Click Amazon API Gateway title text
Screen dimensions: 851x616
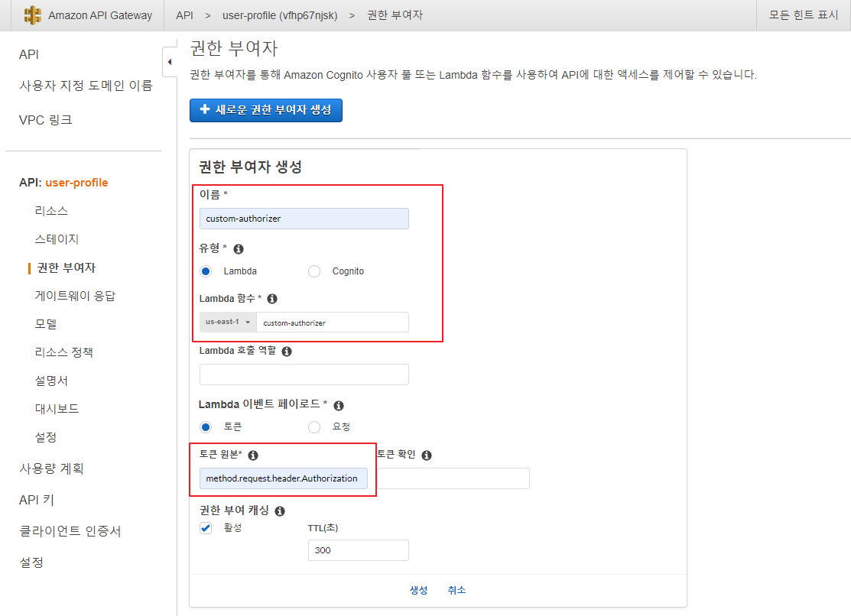click(x=100, y=15)
